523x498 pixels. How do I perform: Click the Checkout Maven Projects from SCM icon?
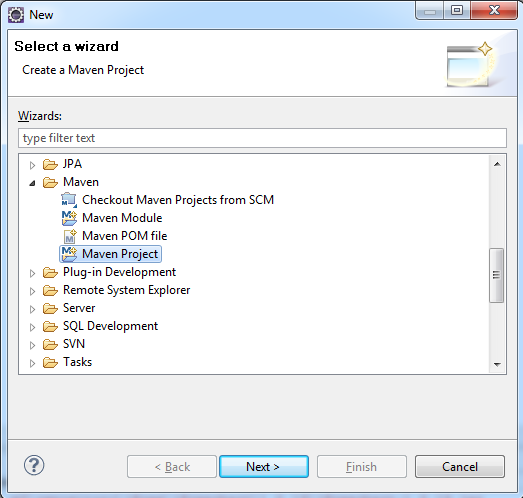point(69,200)
